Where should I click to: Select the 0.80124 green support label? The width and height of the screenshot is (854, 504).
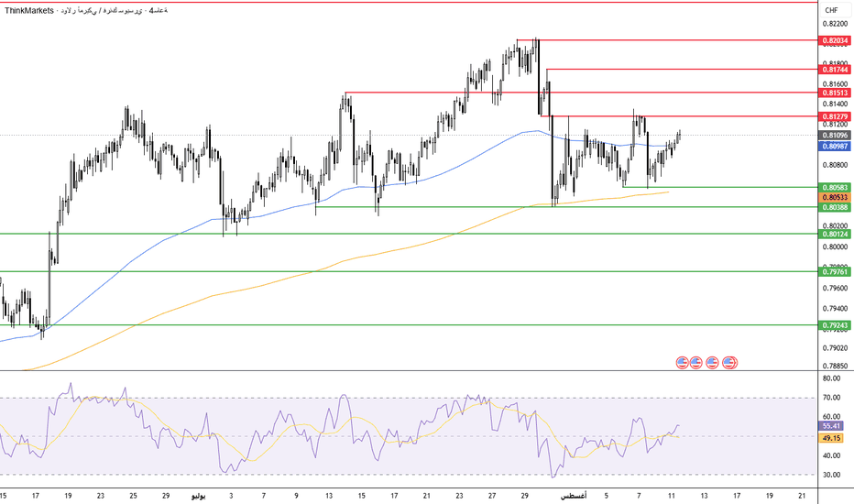(x=835, y=235)
